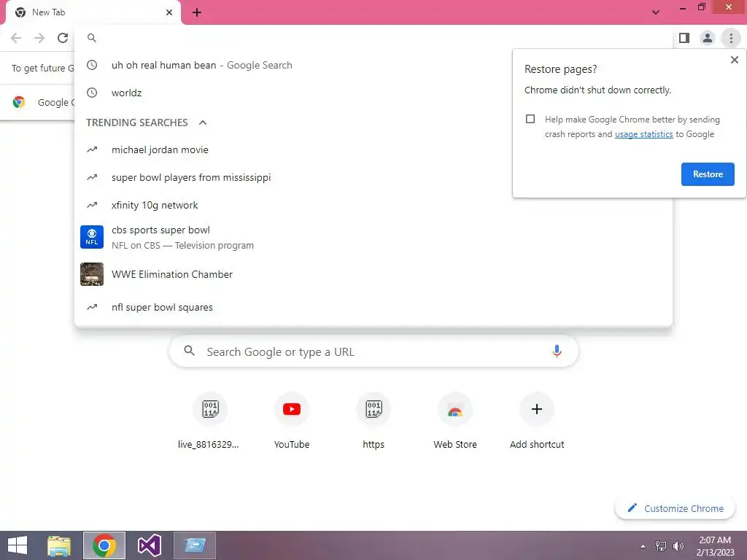Click the 'Search Google or type a URL' box
This screenshot has width=747, height=560.
pyautogui.click(x=373, y=351)
